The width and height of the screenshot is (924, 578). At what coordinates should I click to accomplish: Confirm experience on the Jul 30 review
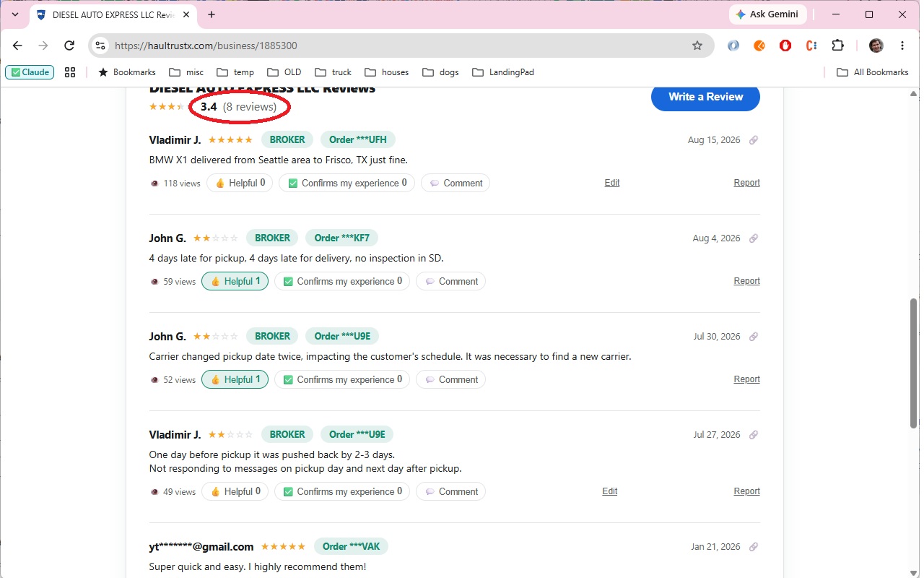[x=342, y=379]
